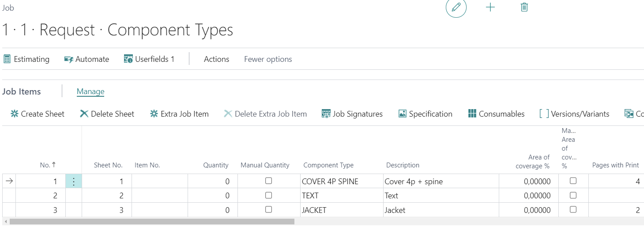Click the Manual Quantity column header
The image size is (644, 235).
pyautogui.click(x=265, y=165)
